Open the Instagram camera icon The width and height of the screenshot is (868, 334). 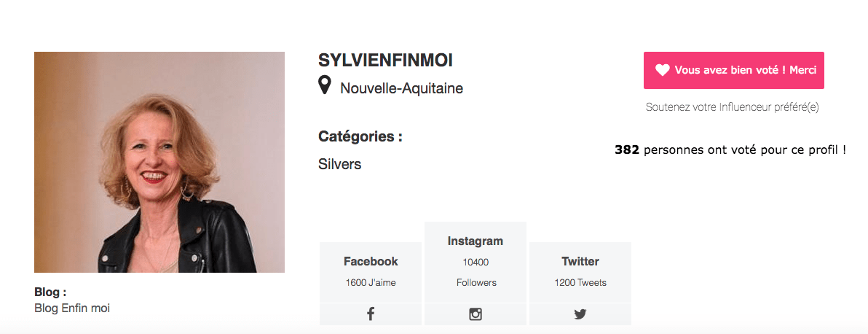[x=476, y=314]
